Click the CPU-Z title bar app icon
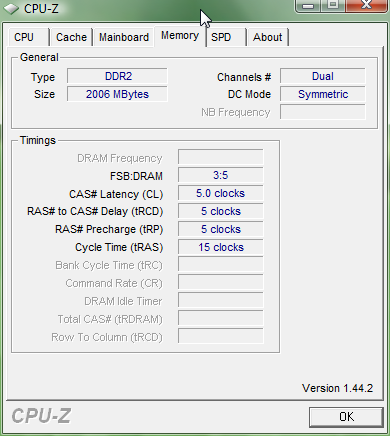Viewport: 390px width, 436px height. coord(11,9)
